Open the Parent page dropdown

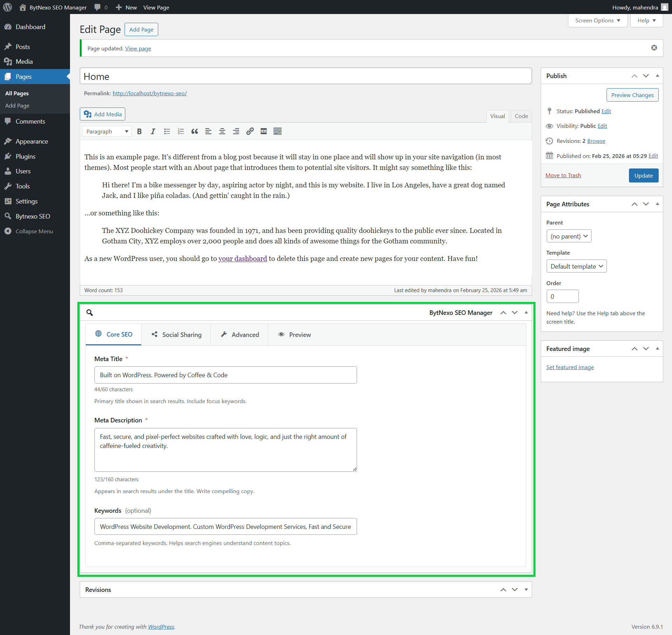pyautogui.click(x=568, y=236)
